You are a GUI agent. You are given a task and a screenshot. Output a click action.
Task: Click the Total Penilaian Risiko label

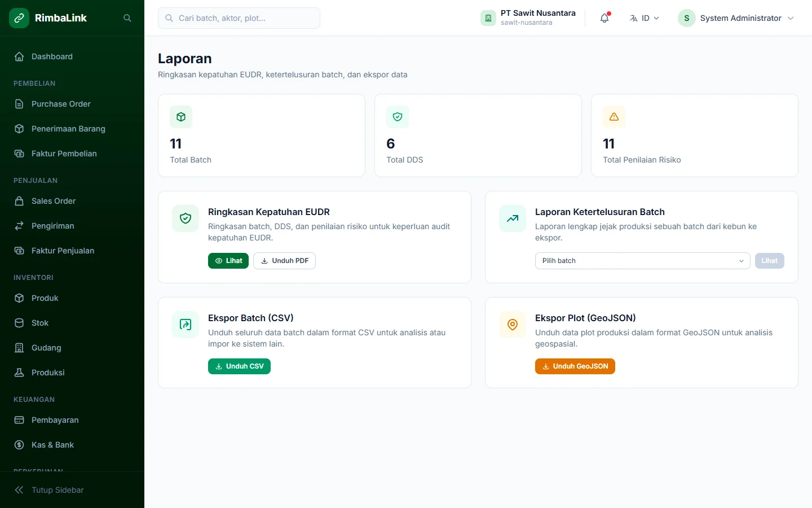[642, 160]
